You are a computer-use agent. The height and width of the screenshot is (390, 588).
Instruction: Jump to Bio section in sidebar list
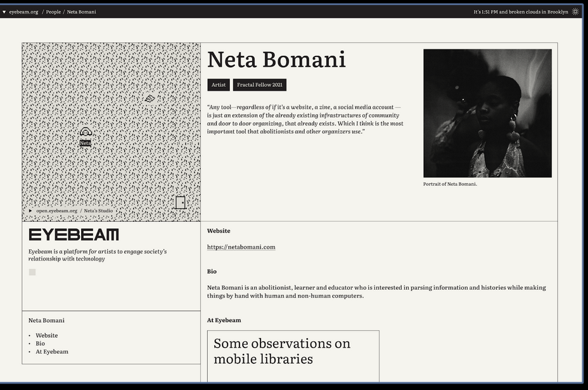(40, 344)
